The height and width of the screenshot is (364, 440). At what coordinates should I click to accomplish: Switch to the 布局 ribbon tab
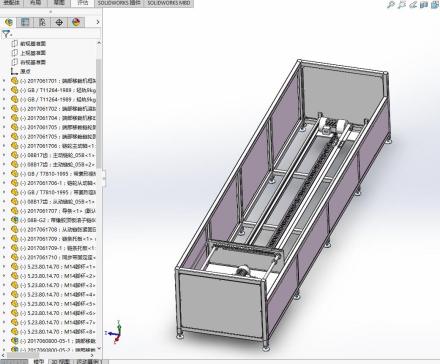35,3
